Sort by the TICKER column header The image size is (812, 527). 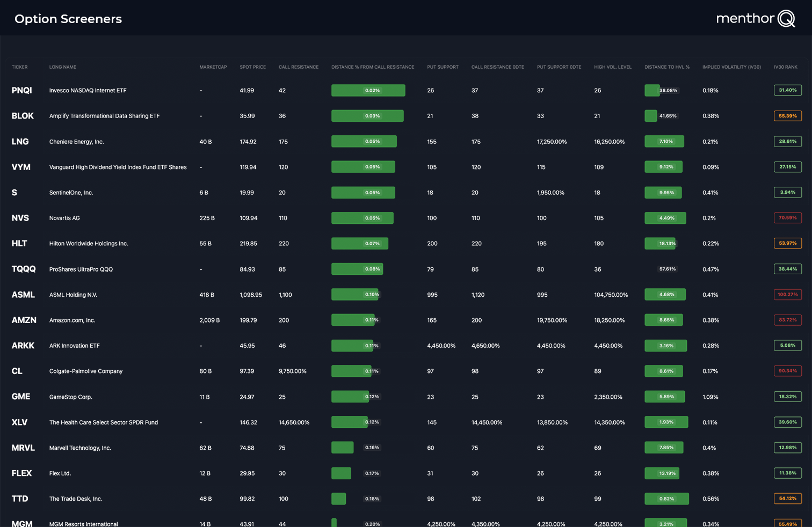click(x=20, y=67)
